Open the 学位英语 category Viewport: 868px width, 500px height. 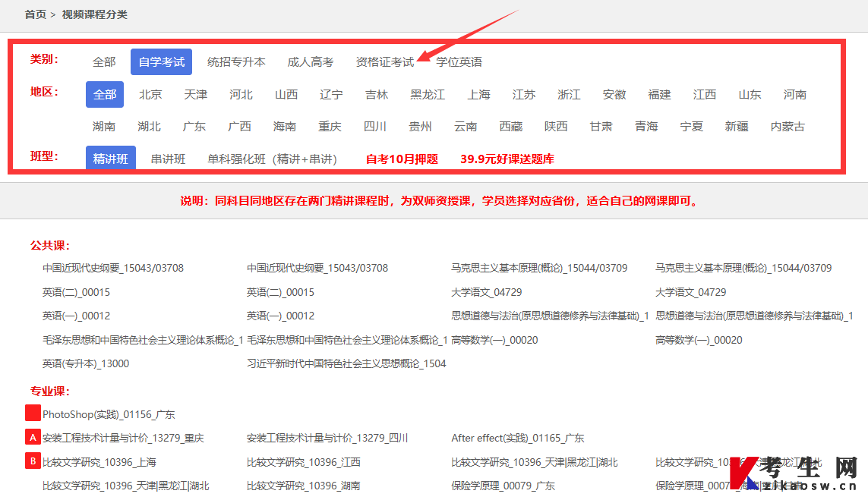coord(459,62)
